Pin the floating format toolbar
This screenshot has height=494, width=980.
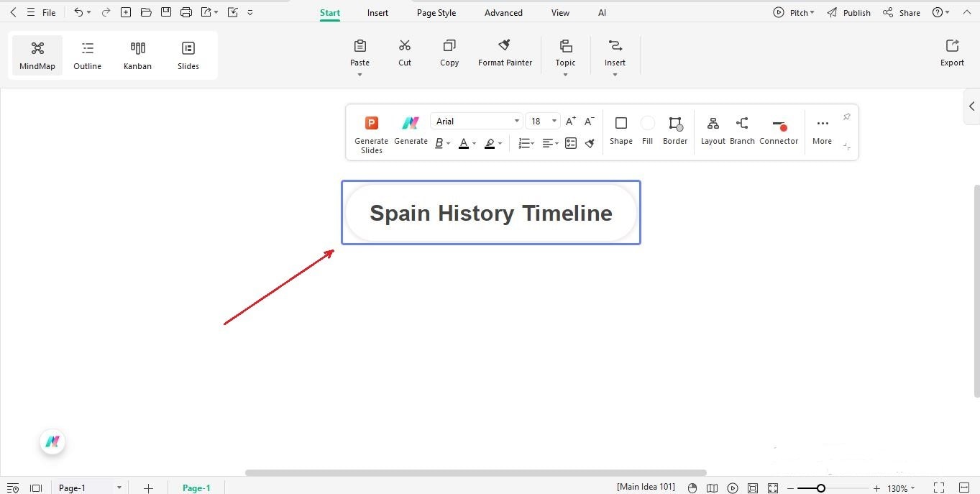[x=846, y=116]
